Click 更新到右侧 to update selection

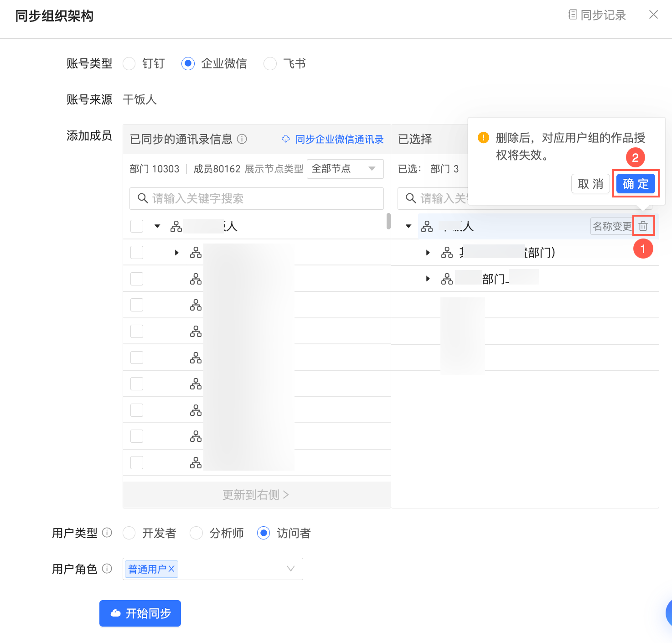click(x=256, y=495)
